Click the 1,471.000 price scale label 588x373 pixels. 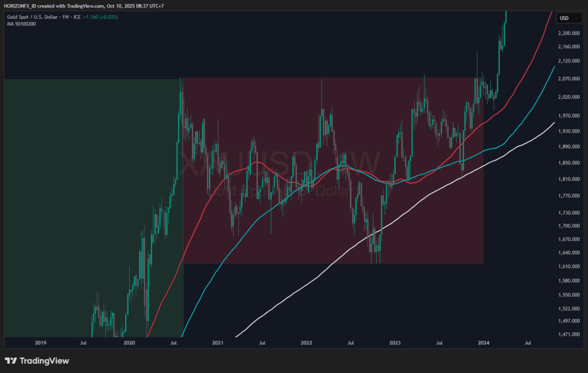pos(568,333)
